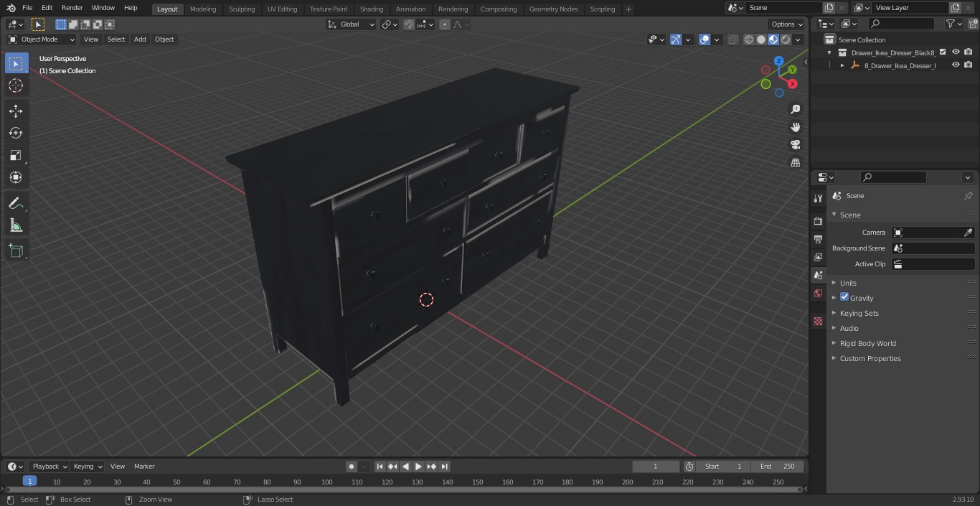The width and height of the screenshot is (980, 506).
Task: Expand 8_Drawer_Ikea_Dresser tree item
Action: pos(842,65)
